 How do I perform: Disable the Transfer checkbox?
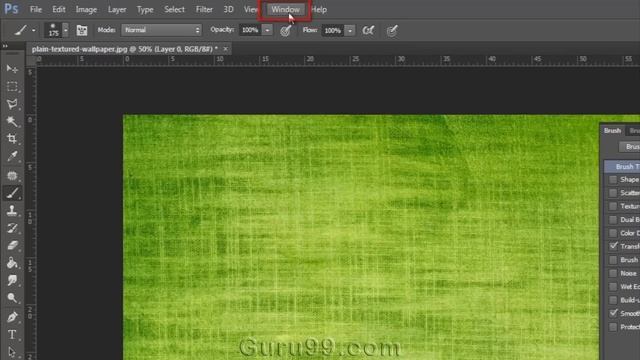[x=613, y=246]
